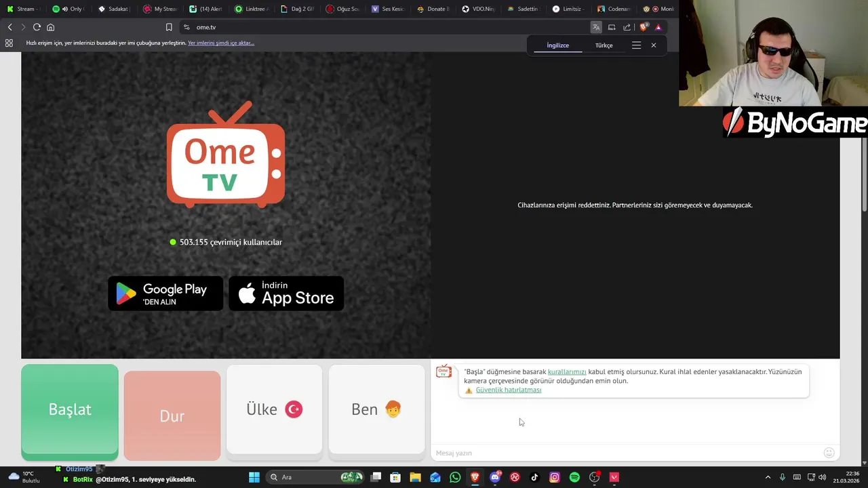Screen dimensions: 868x488
Task: Open Brave browser on taskbar
Action: [475, 477]
